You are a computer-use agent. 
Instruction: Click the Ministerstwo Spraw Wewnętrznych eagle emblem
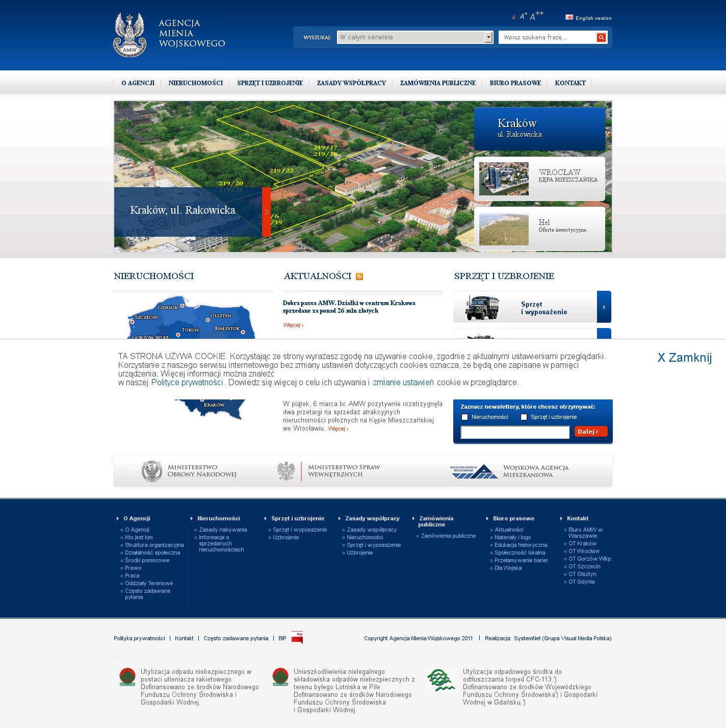(286, 471)
